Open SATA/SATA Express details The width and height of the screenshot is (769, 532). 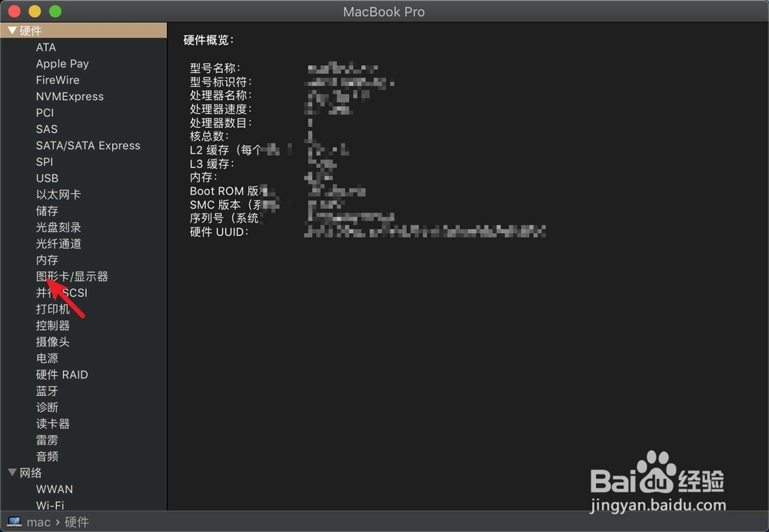88,145
